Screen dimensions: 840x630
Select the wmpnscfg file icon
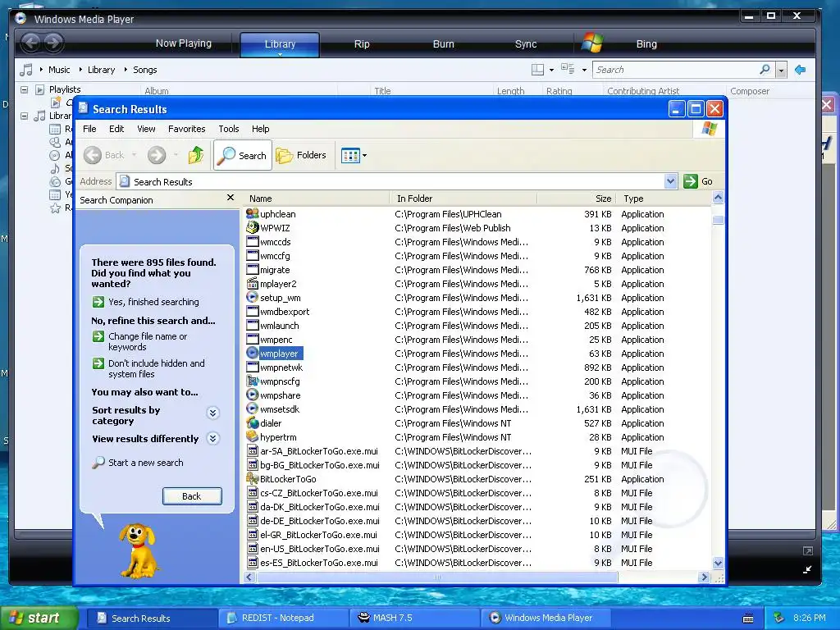pos(253,381)
